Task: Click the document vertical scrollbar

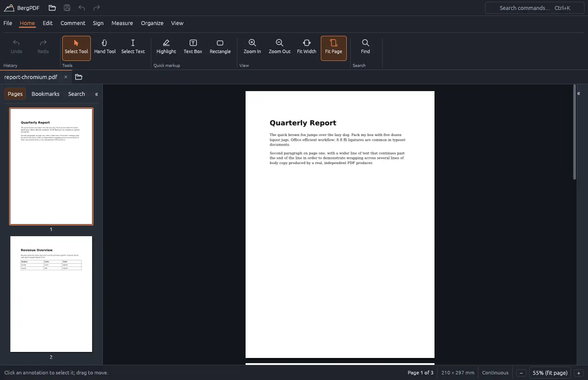Action: click(x=575, y=132)
